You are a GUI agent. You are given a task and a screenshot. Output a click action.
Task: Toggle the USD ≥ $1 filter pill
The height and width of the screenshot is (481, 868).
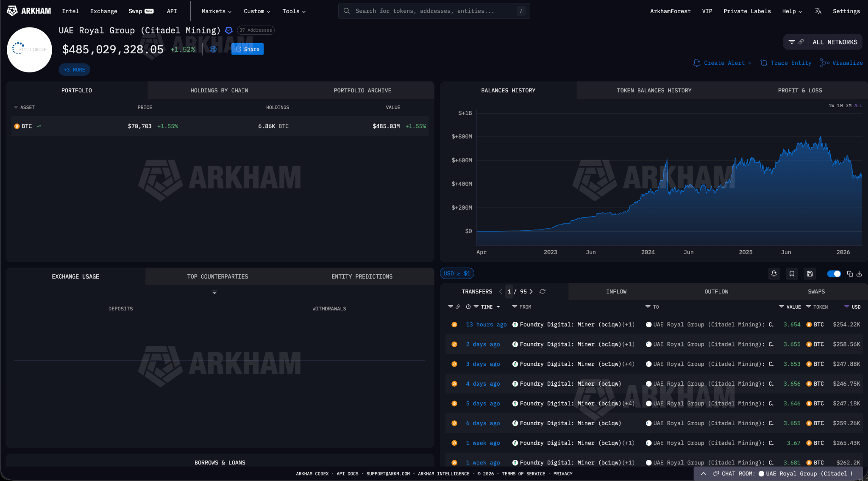(457, 273)
